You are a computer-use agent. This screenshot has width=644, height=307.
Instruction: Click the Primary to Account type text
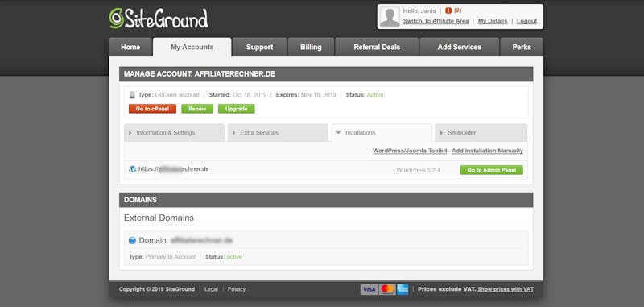pyautogui.click(x=171, y=257)
